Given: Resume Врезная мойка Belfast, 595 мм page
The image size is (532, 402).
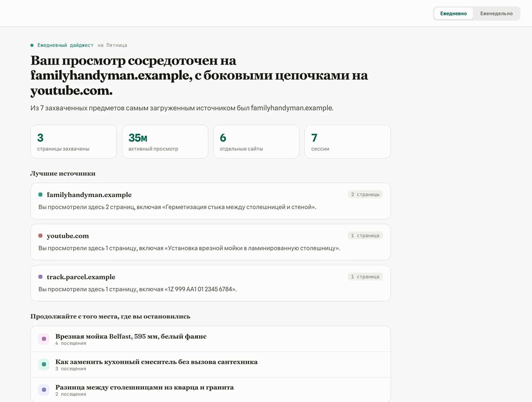Looking at the screenshot, I should (x=210, y=339).
